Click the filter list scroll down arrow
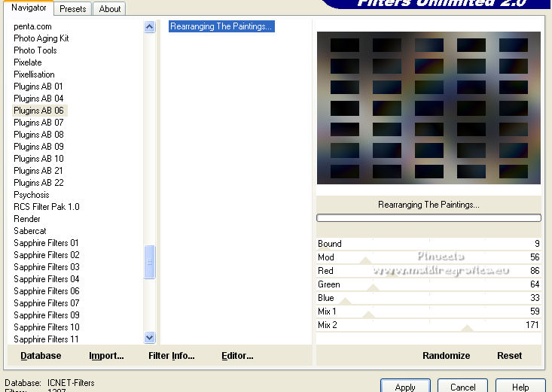The height and width of the screenshot is (392, 552). tap(150, 338)
